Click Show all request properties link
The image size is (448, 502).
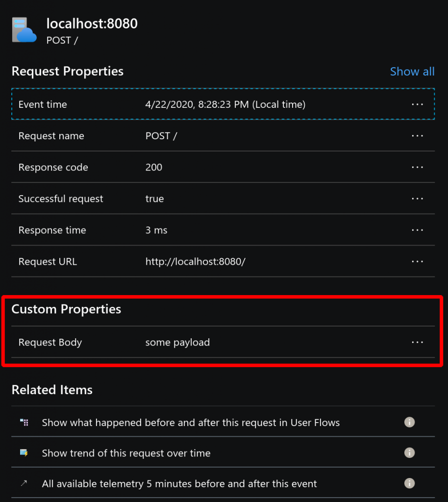point(412,72)
